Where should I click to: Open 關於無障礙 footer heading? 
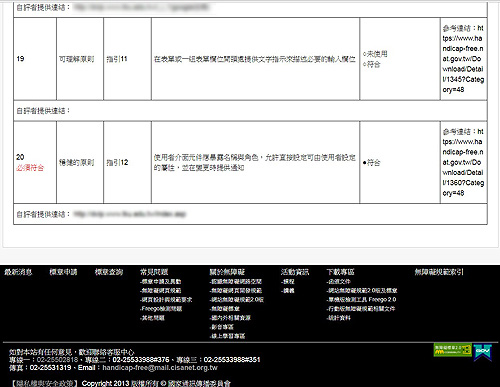coord(227,272)
